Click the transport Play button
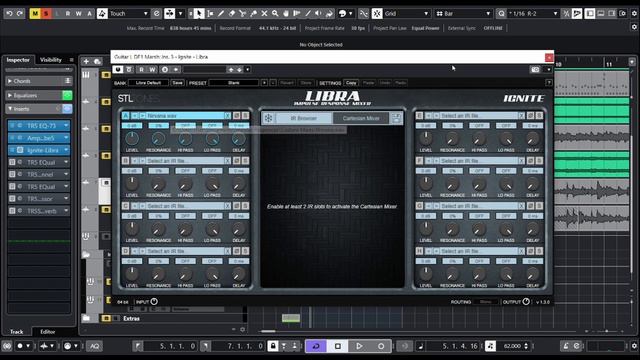 pos(359,346)
